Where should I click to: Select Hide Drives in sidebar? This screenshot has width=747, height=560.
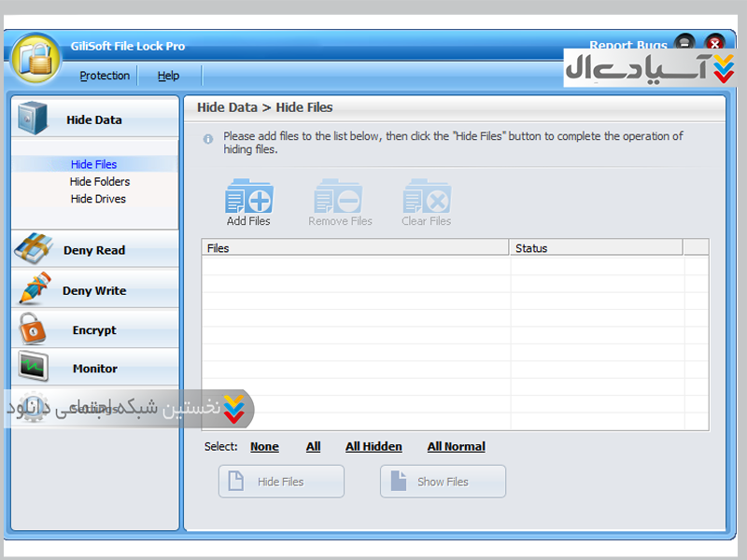coord(97,199)
